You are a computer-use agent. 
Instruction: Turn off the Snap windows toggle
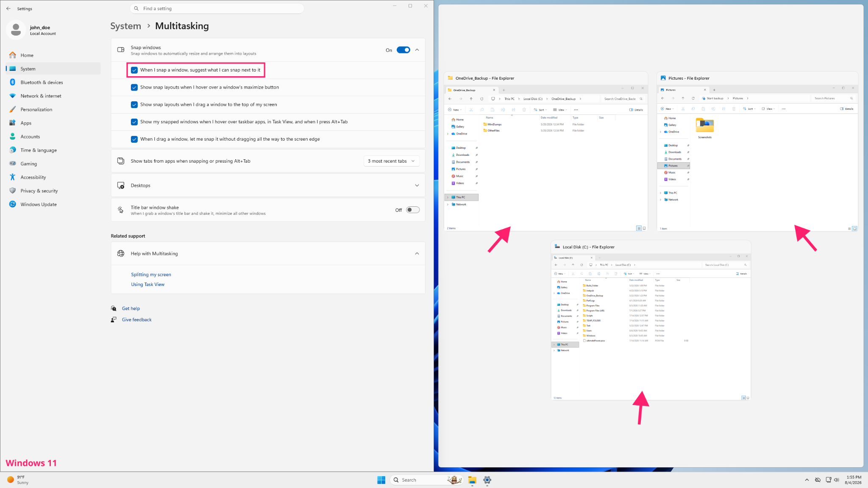403,50
